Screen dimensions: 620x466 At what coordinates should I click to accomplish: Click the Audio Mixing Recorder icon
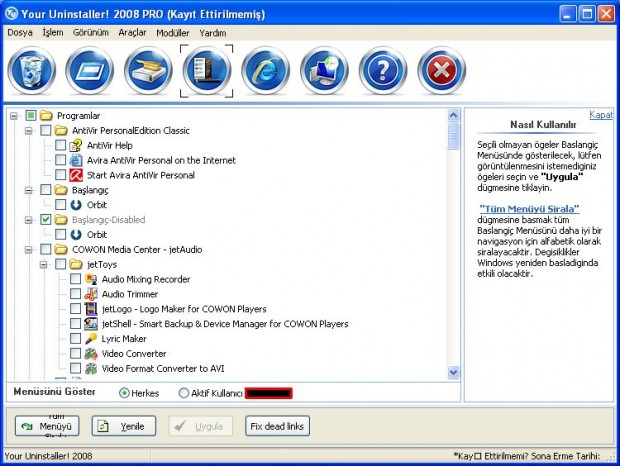(91, 279)
